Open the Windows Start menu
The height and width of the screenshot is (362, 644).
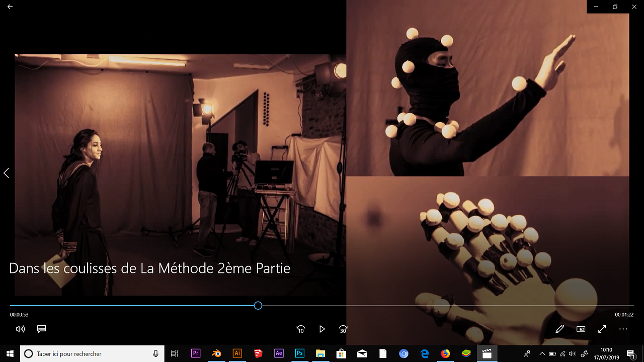10,353
